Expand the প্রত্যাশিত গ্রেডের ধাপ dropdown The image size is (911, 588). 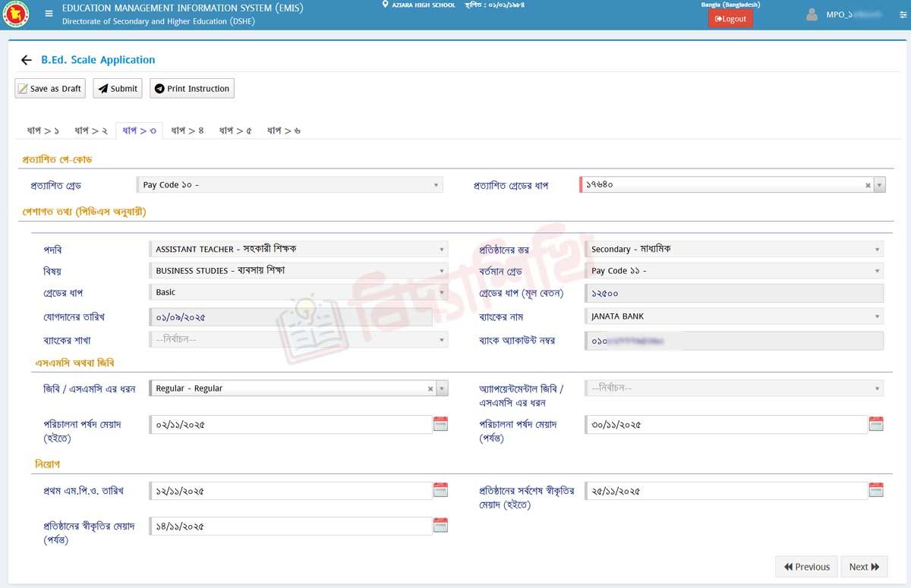879,185
